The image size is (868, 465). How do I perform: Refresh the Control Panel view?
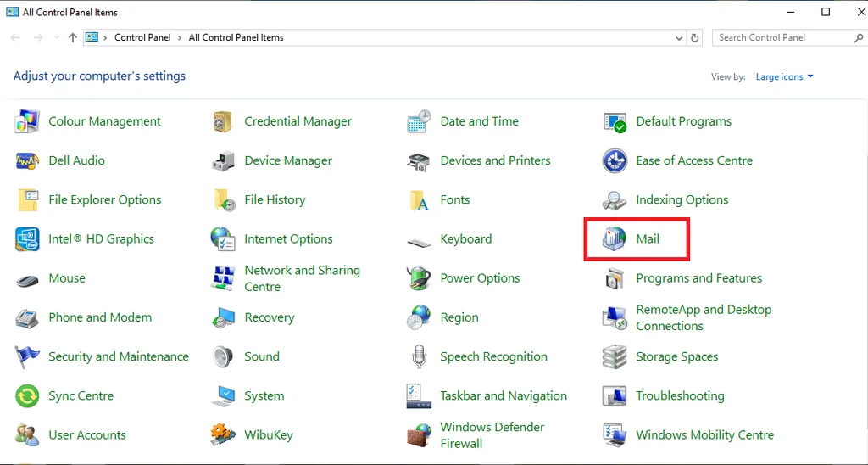[695, 38]
